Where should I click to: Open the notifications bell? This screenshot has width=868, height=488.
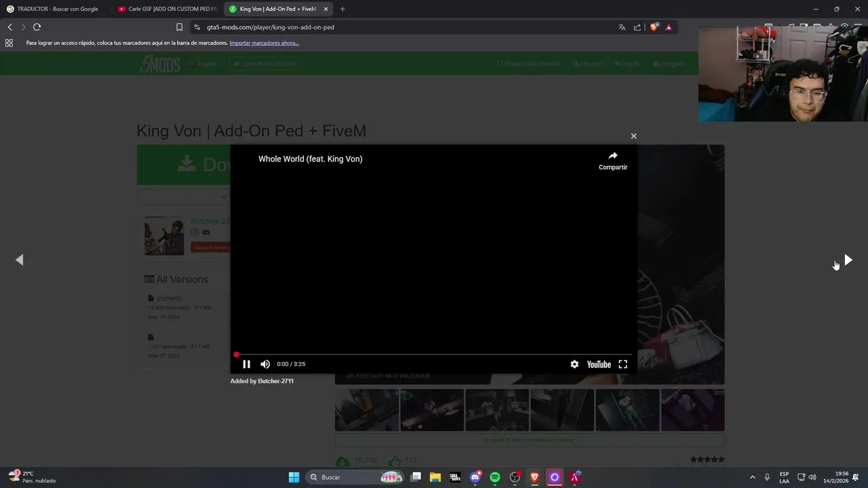pos(856,477)
